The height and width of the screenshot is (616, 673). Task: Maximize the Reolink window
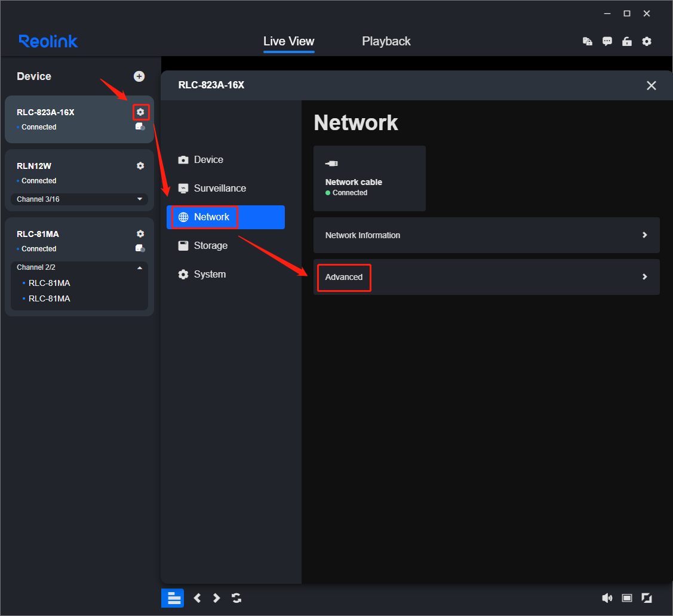627,14
